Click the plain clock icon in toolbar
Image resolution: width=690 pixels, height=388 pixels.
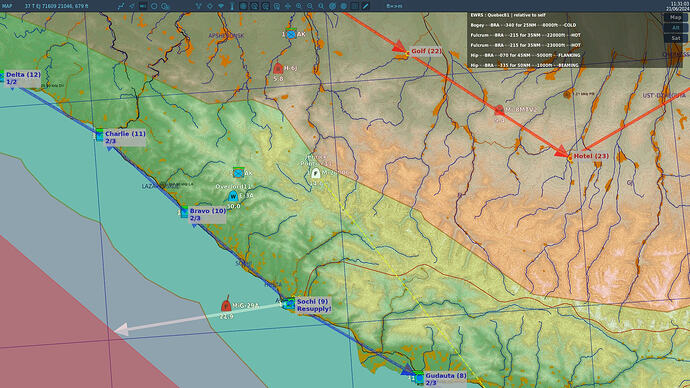(x=154, y=6)
